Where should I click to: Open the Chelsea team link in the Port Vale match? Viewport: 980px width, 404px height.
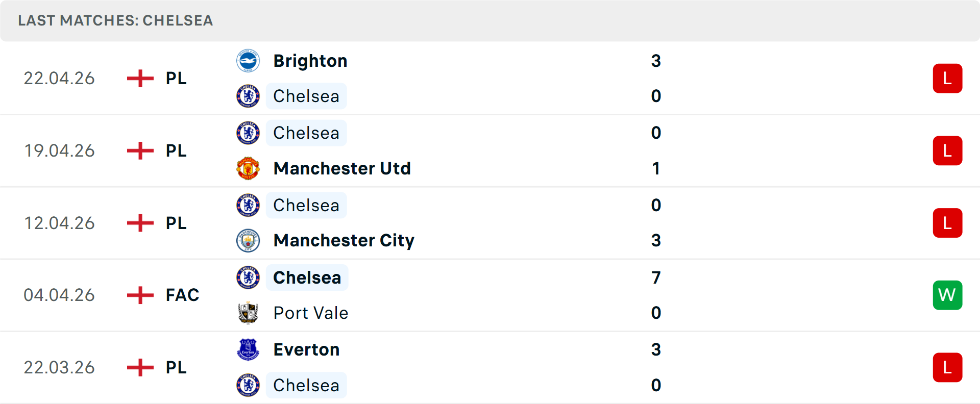306,277
